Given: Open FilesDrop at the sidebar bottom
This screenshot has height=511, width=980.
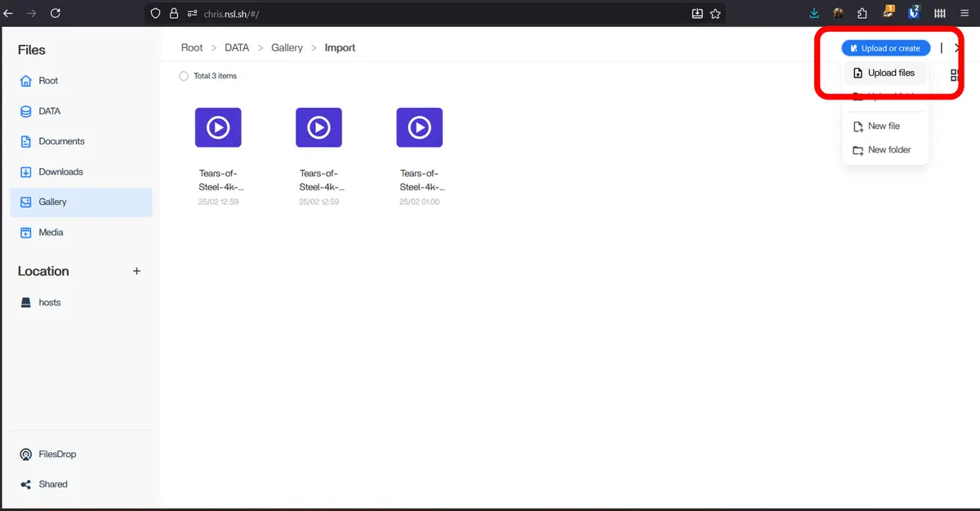Looking at the screenshot, I should click(x=57, y=454).
